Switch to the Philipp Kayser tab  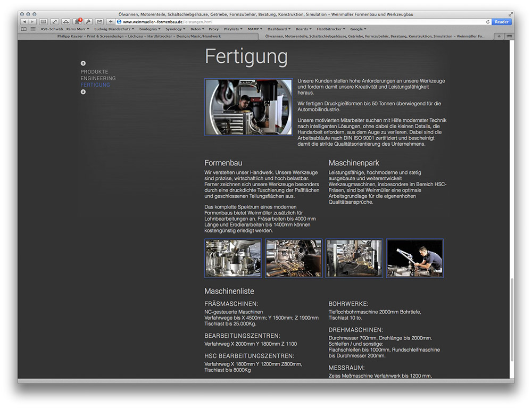point(139,36)
